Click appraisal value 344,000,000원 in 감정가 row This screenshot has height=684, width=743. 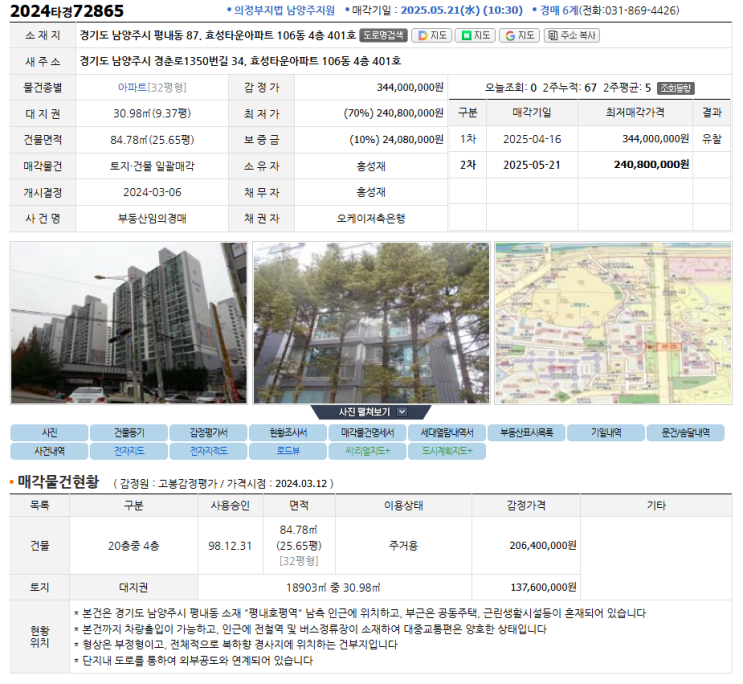tap(410, 87)
